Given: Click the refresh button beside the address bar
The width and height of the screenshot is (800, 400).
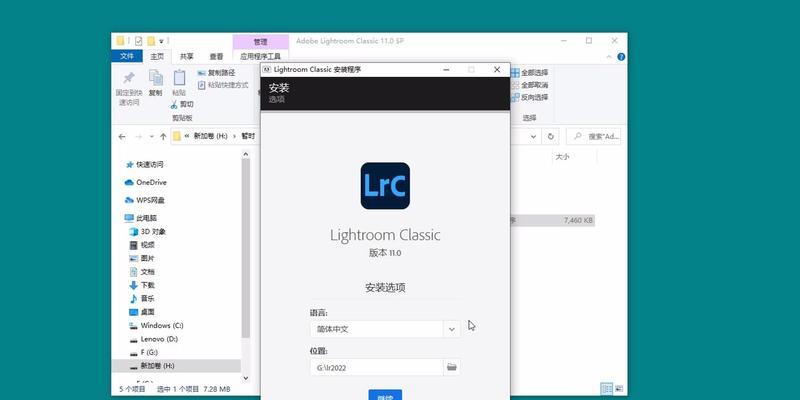Looking at the screenshot, I should pos(551,137).
